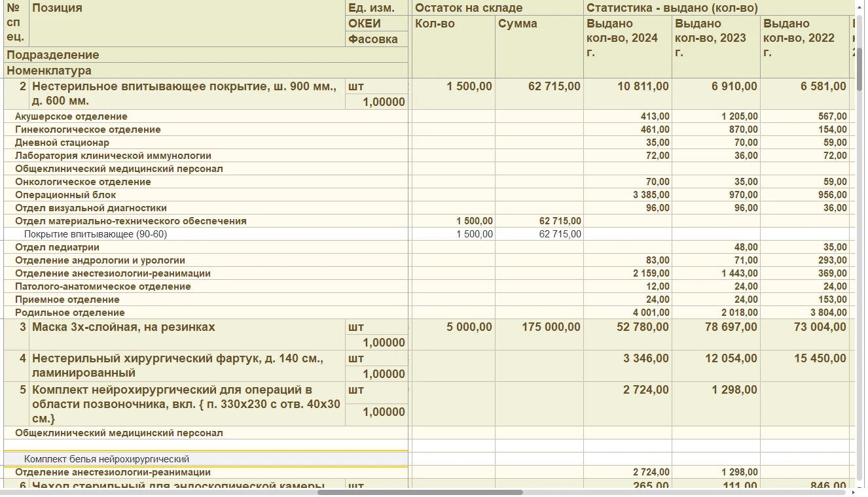Click the 'Остаток на складе' header

point(497,8)
